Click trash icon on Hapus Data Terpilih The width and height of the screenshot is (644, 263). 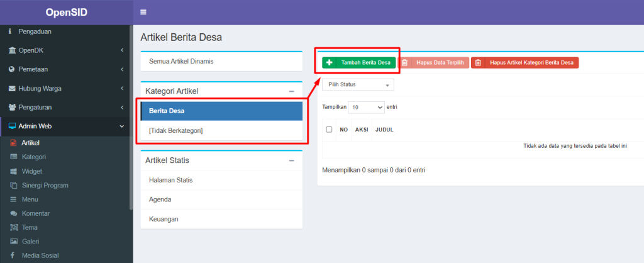(404, 63)
